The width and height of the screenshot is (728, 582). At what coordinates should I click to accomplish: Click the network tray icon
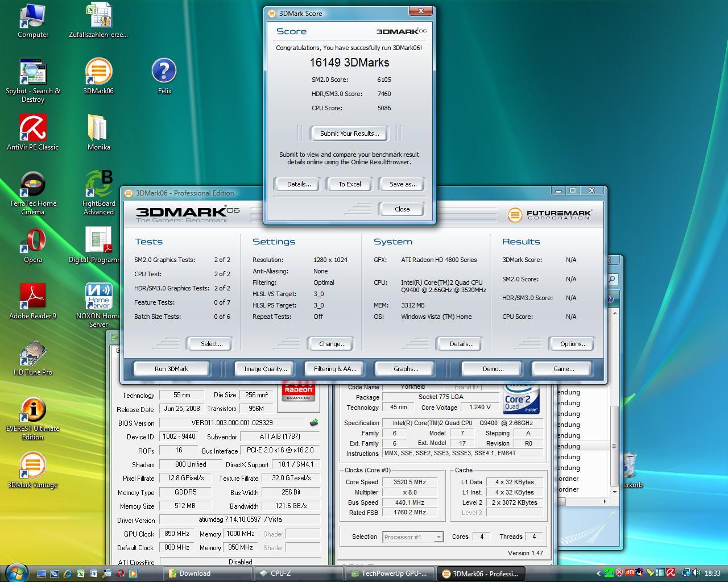pos(686,573)
